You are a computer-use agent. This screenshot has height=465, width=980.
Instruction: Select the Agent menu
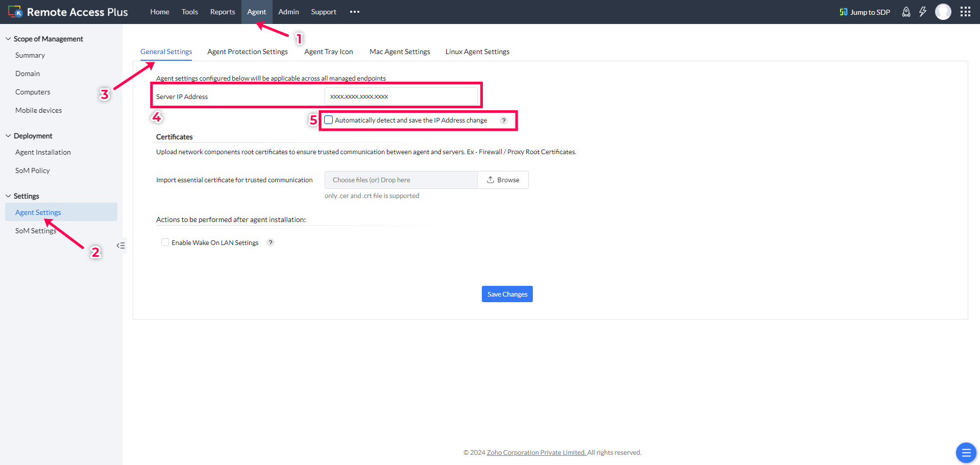pos(257,12)
